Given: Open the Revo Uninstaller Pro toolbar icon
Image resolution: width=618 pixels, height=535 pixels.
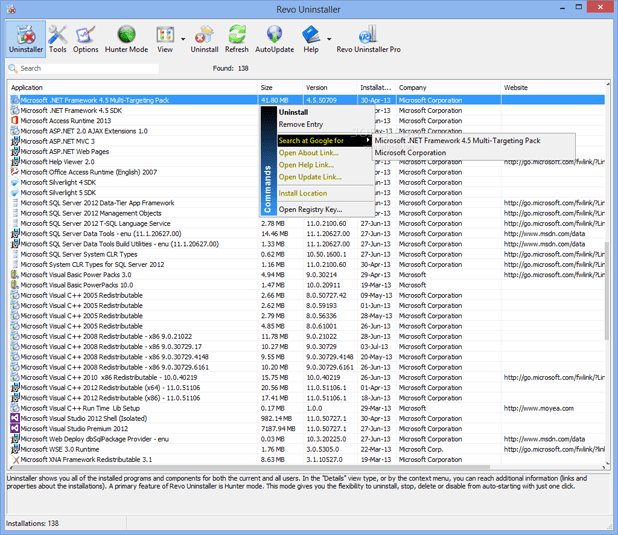Looking at the screenshot, I should (x=368, y=39).
